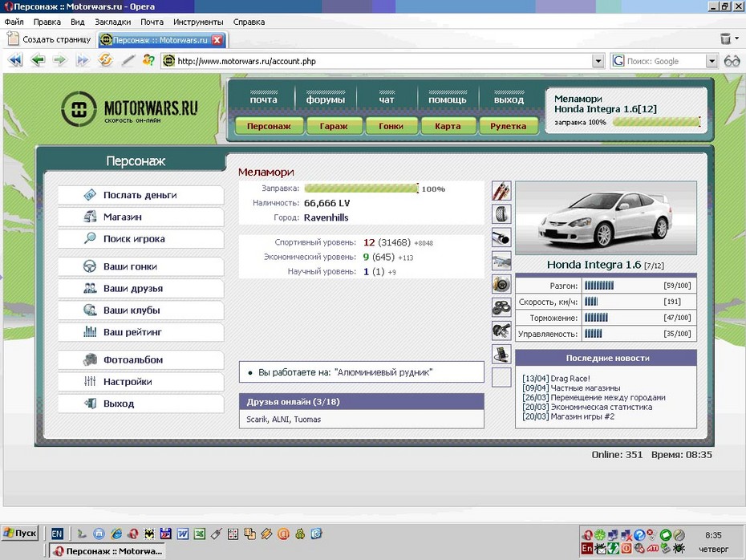Click the Заправка fuel bar in the character panel
746x560 pixels.
362,189
